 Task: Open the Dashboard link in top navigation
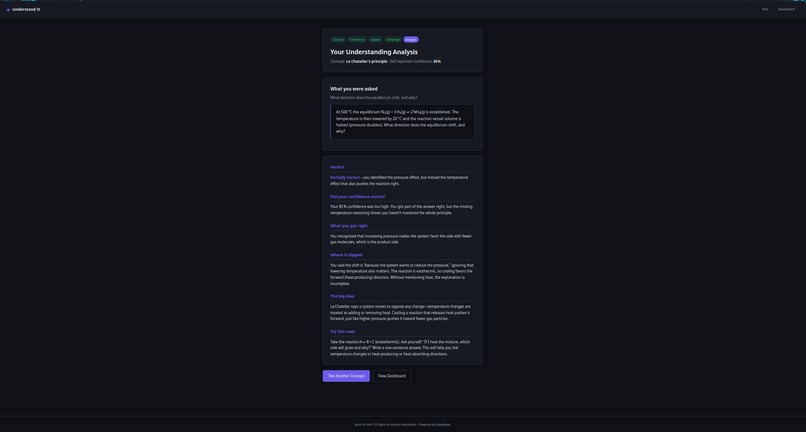click(786, 9)
